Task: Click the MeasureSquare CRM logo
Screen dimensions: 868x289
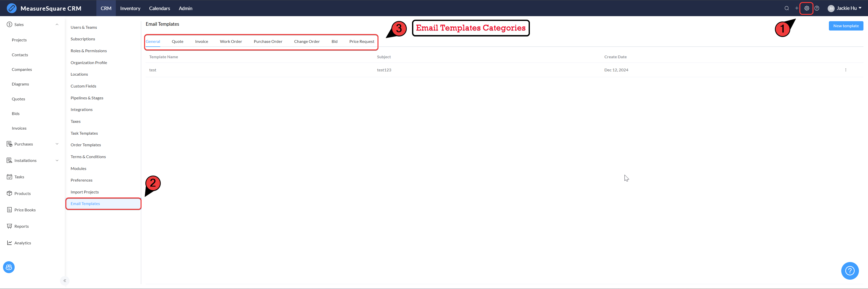Action: (12, 8)
